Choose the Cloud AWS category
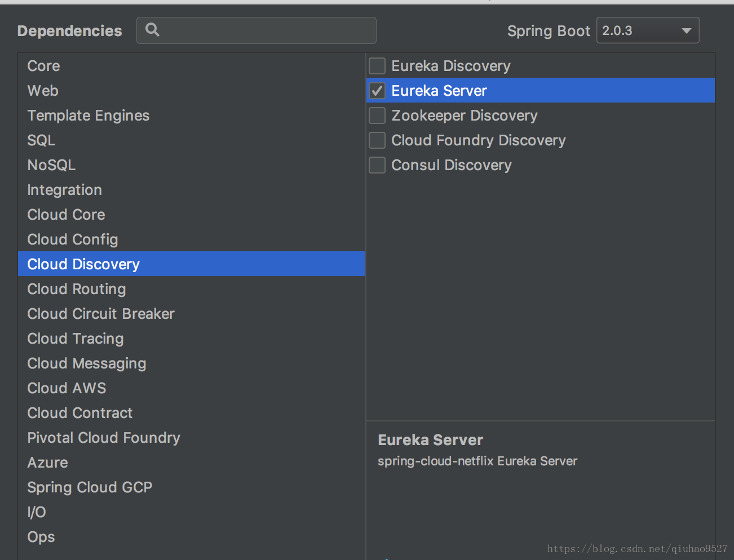This screenshot has width=734, height=560. tap(192, 388)
